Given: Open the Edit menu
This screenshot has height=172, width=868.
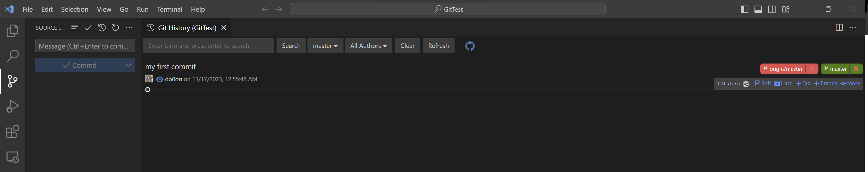Looking at the screenshot, I should (47, 9).
